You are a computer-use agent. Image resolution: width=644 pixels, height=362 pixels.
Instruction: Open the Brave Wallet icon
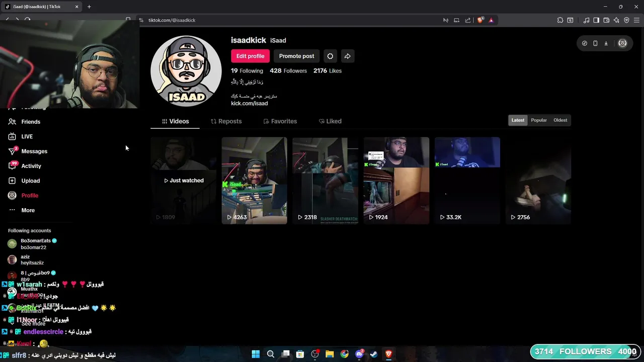[606, 20]
